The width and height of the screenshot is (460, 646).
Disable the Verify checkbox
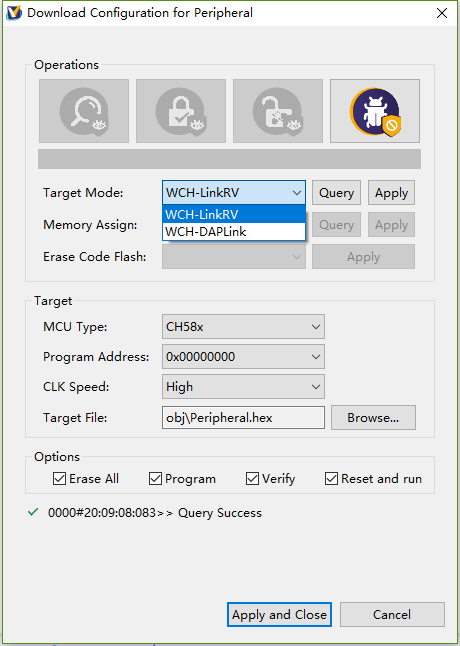tap(252, 479)
